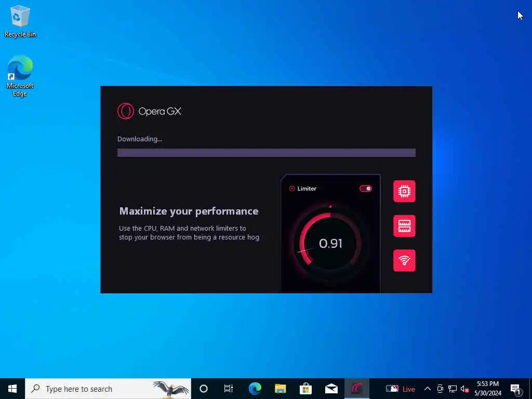
Task: Click the network limiter wifi icon
Action: (x=404, y=261)
